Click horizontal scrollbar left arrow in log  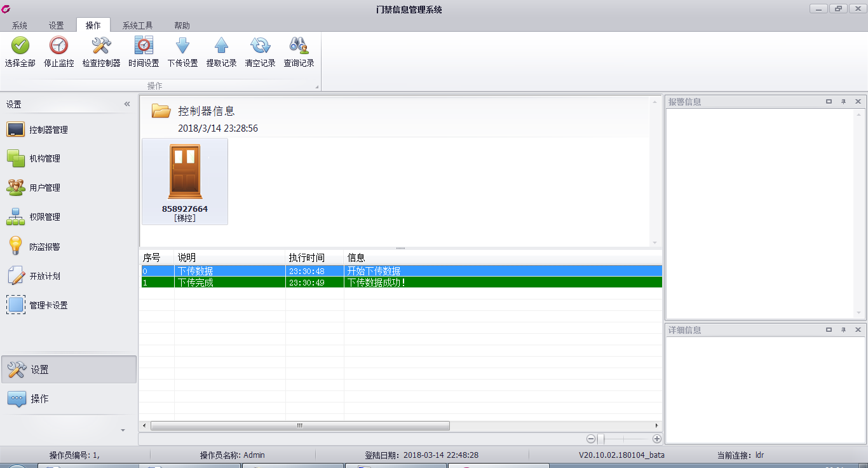(145, 426)
